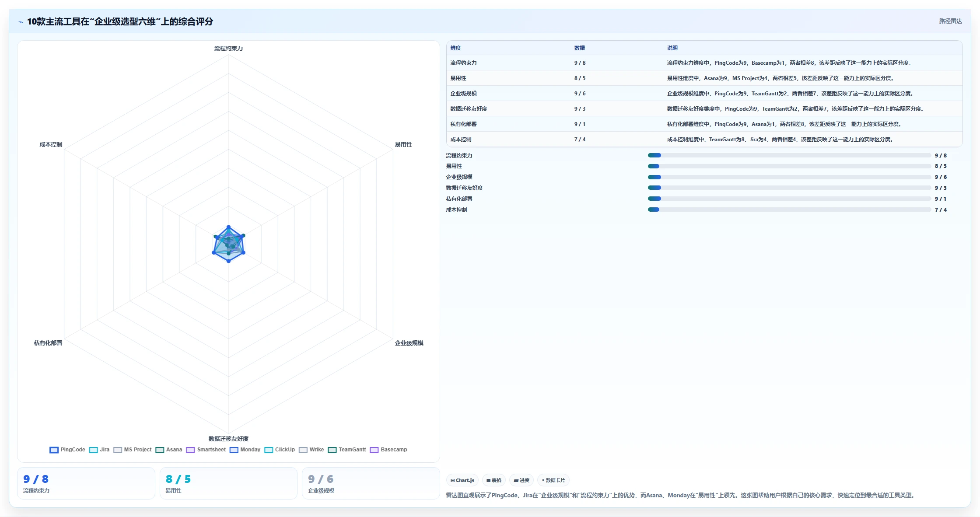
Task: Click the 9 / 1 table data cell
Action: (580, 124)
